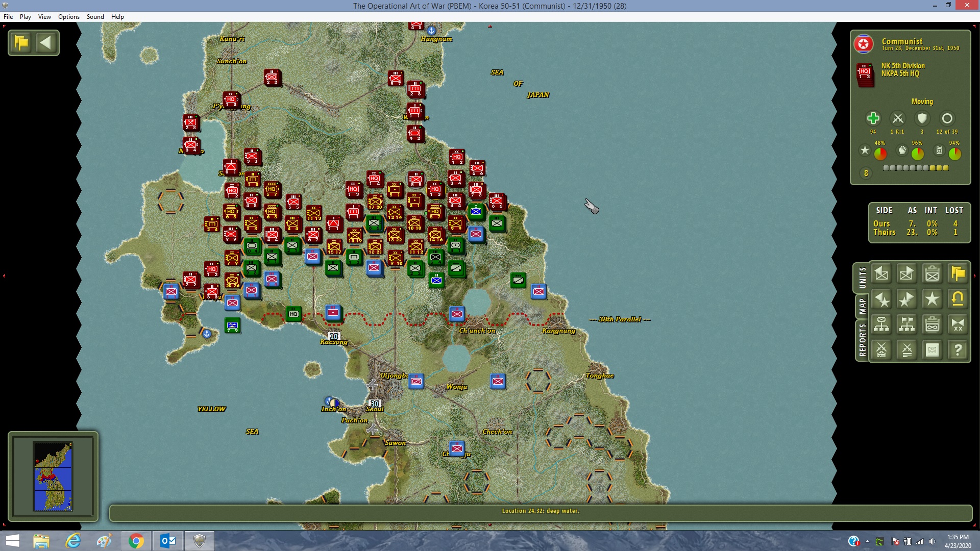Click the anchor port icon near Hungnam
Viewport: 980px width, 551px height.
pyautogui.click(x=431, y=30)
